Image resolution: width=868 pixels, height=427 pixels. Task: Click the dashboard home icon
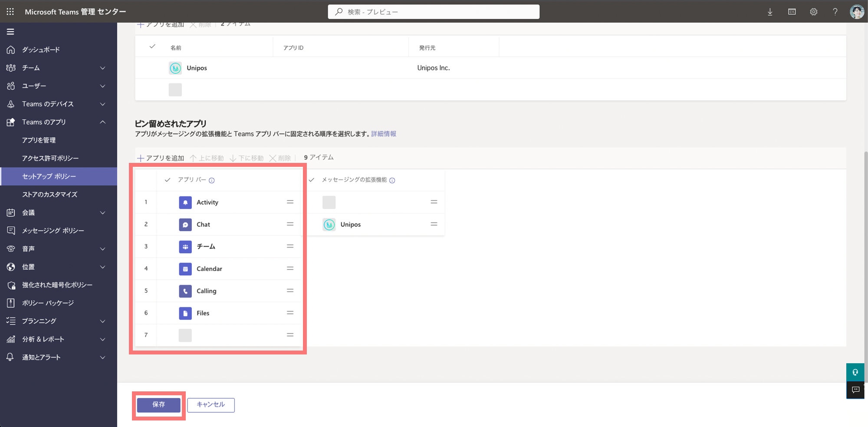click(x=11, y=50)
